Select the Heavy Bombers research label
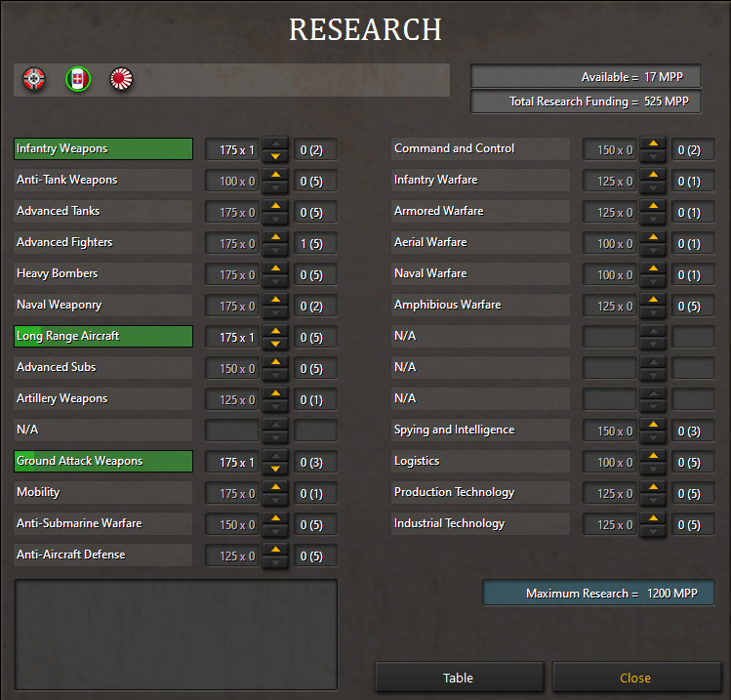 pos(103,273)
